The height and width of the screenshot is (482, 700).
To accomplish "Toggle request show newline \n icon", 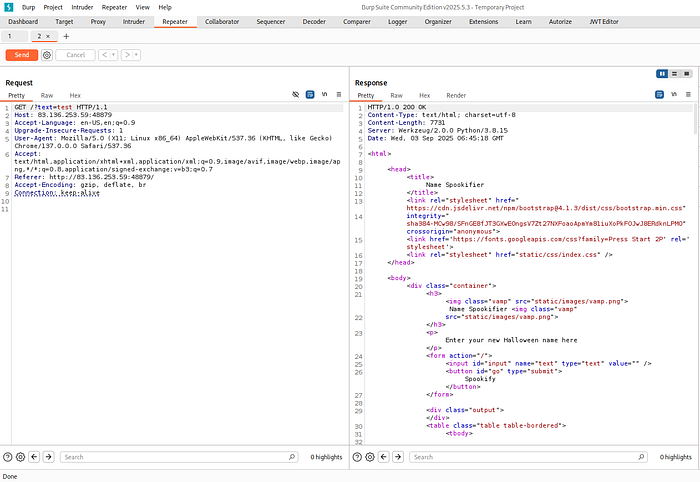I will pos(325,95).
